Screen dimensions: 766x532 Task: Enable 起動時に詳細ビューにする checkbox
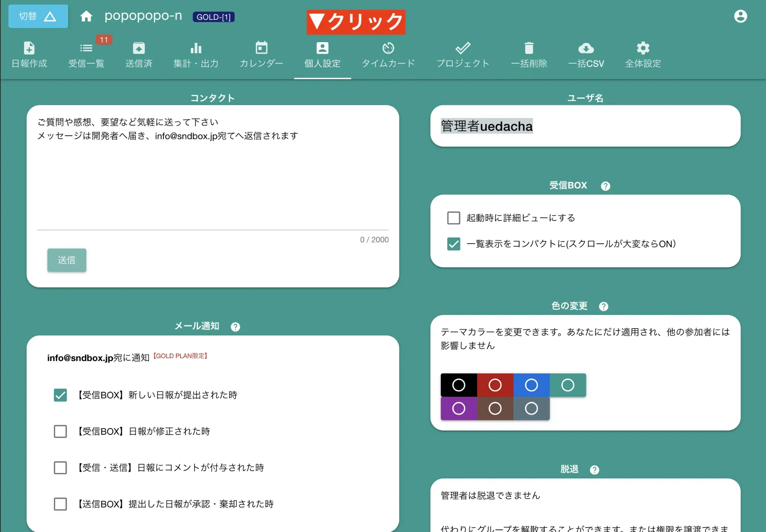click(453, 218)
